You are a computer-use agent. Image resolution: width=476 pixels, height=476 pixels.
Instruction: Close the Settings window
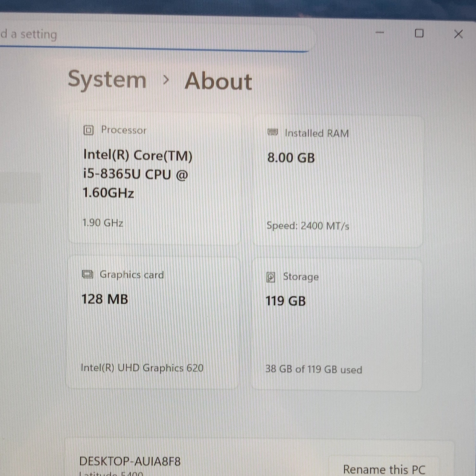458,34
